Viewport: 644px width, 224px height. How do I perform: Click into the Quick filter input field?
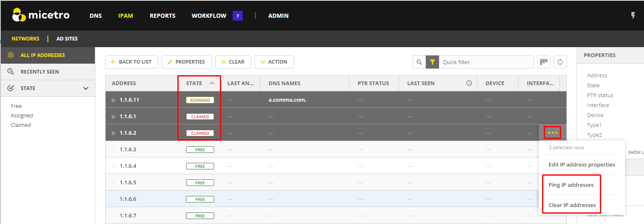[x=485, y=62]
